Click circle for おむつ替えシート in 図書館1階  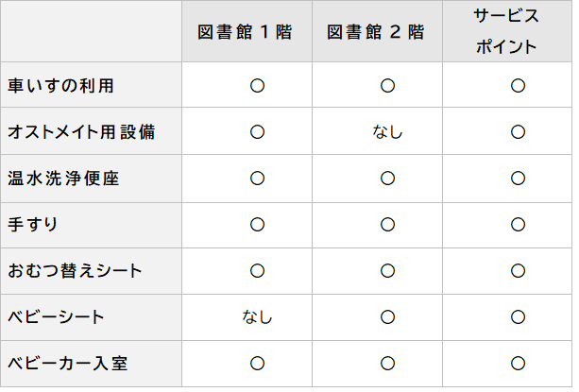pos(257,271)
